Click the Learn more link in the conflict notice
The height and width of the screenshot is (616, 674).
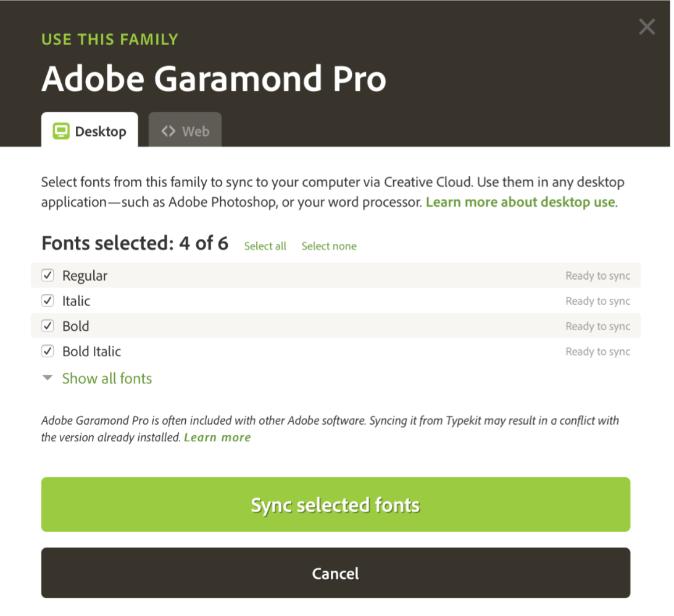(217, 437)
